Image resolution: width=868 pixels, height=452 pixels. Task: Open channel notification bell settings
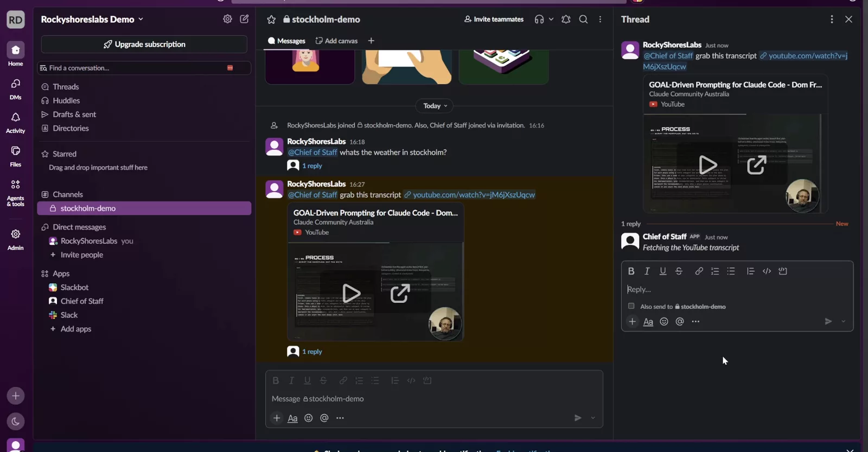coord(566,19)
